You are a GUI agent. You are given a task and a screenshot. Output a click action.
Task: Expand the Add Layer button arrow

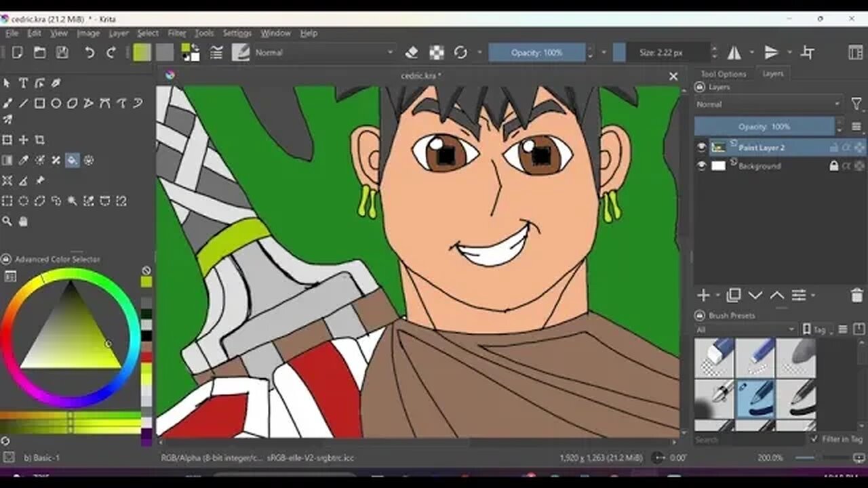[x=717, y=295]
